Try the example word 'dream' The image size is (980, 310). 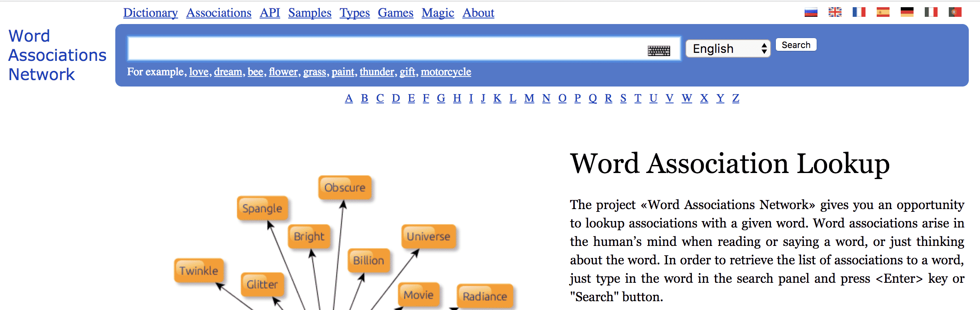(x=228, y=72)
